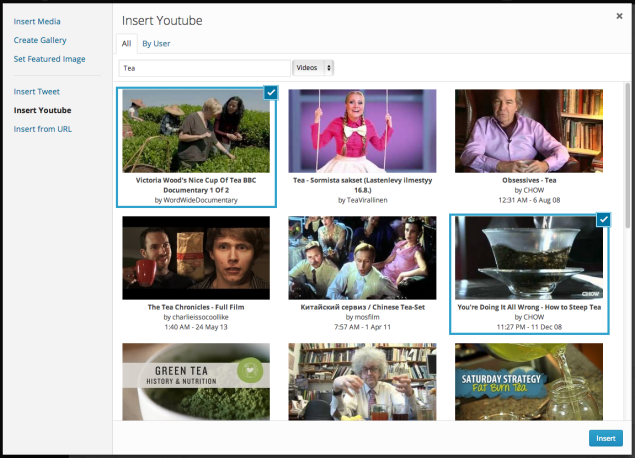Close the Insert Youtube dialog
This screenshot has height=458, width=635.
pos(619,16)
